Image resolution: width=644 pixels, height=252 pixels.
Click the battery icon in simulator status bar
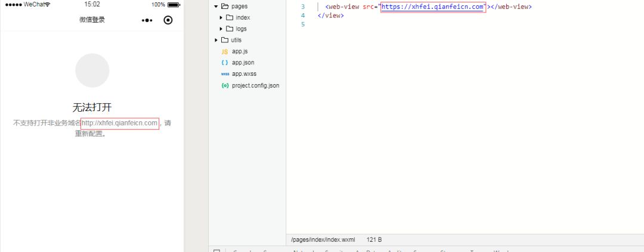coord(174,5)
